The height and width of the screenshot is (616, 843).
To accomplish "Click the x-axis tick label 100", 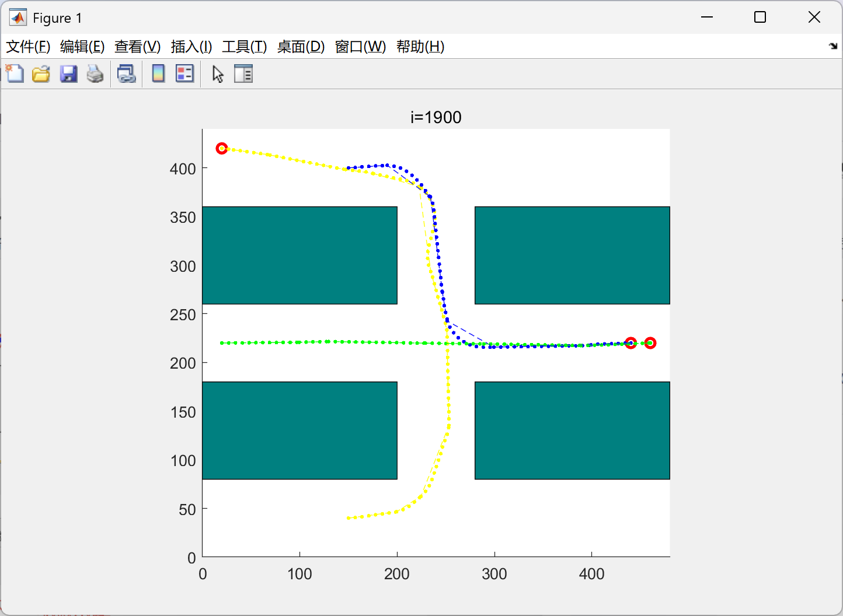I will click(x=299, y=574).
